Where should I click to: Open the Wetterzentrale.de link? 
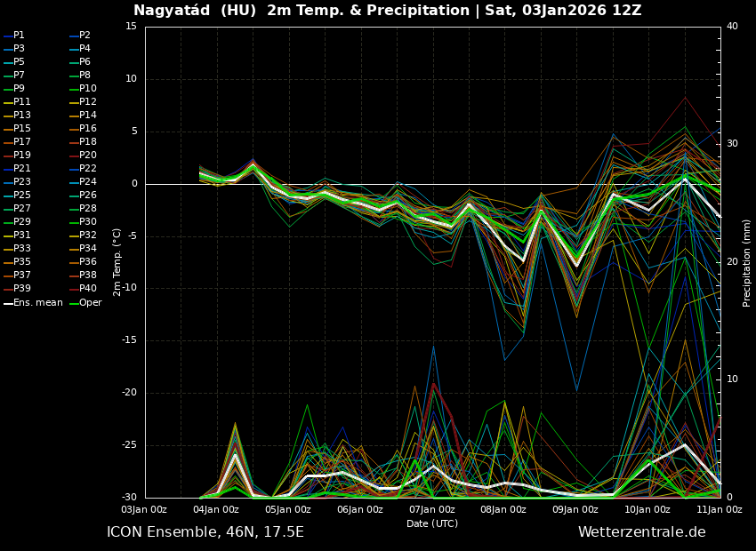[641, 532]
